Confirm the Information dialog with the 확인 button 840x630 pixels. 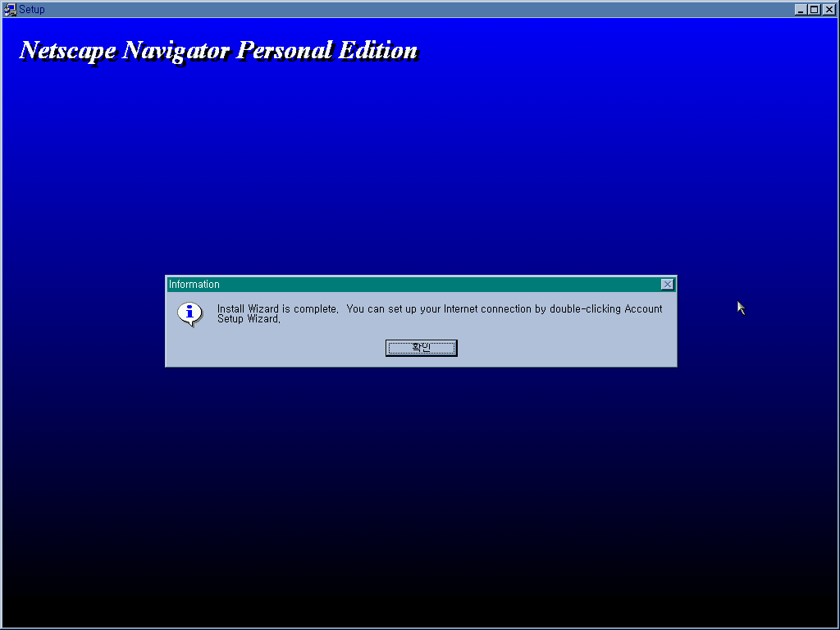tap(421, 348)
